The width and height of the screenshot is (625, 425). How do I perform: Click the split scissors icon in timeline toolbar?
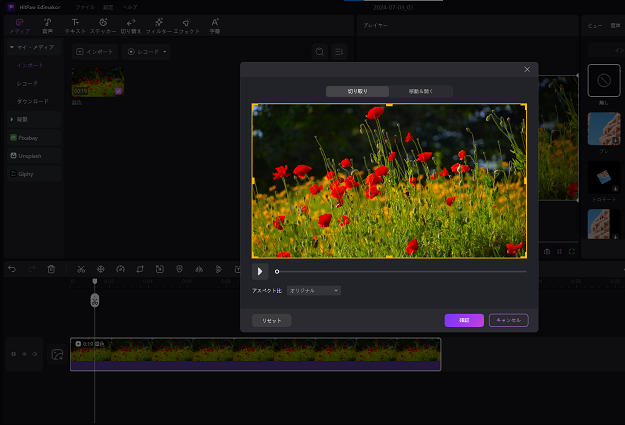coord(80,269)
